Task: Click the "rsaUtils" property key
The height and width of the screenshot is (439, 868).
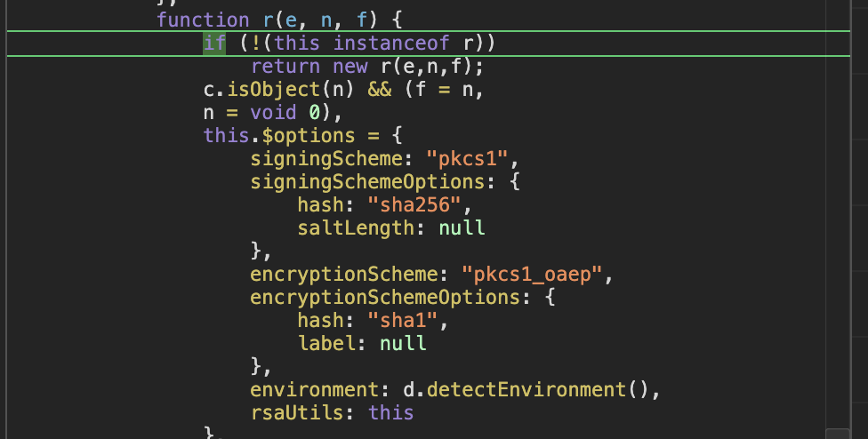Action: click(x=297, y=412)
